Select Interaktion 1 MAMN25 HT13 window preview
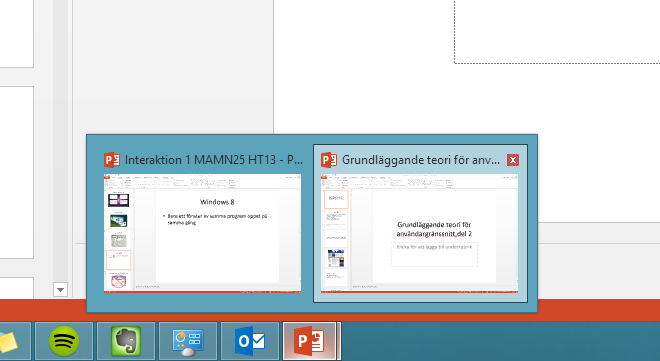 (x=202, y=234)
